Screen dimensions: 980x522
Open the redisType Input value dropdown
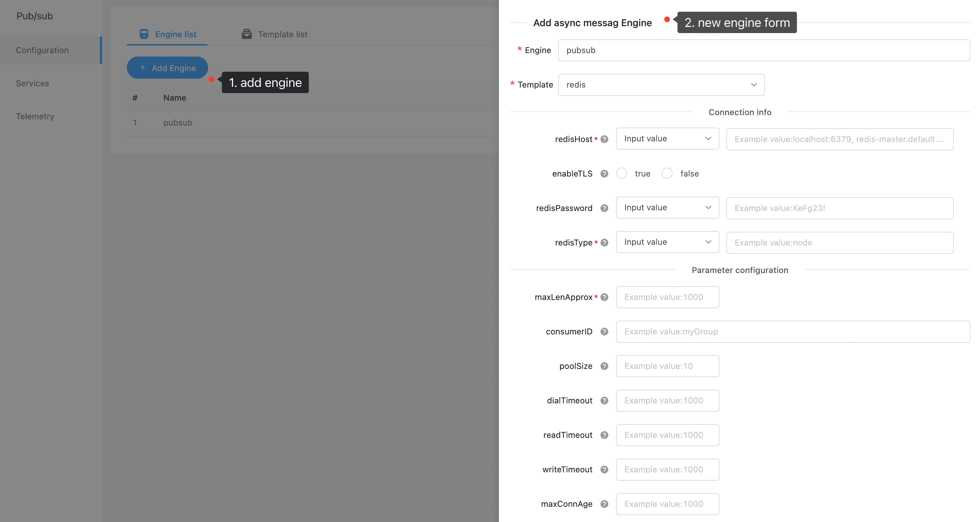(667, 242)
